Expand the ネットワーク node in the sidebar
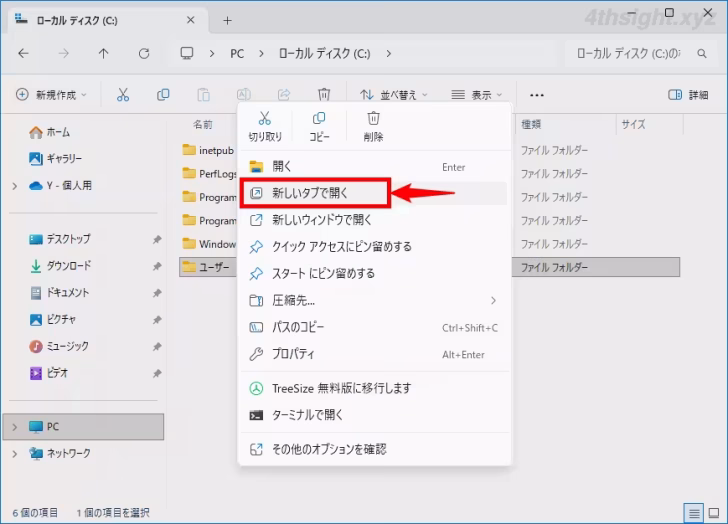Image resolution: width=728 pixels, height=524 pixels. point(15,454)
